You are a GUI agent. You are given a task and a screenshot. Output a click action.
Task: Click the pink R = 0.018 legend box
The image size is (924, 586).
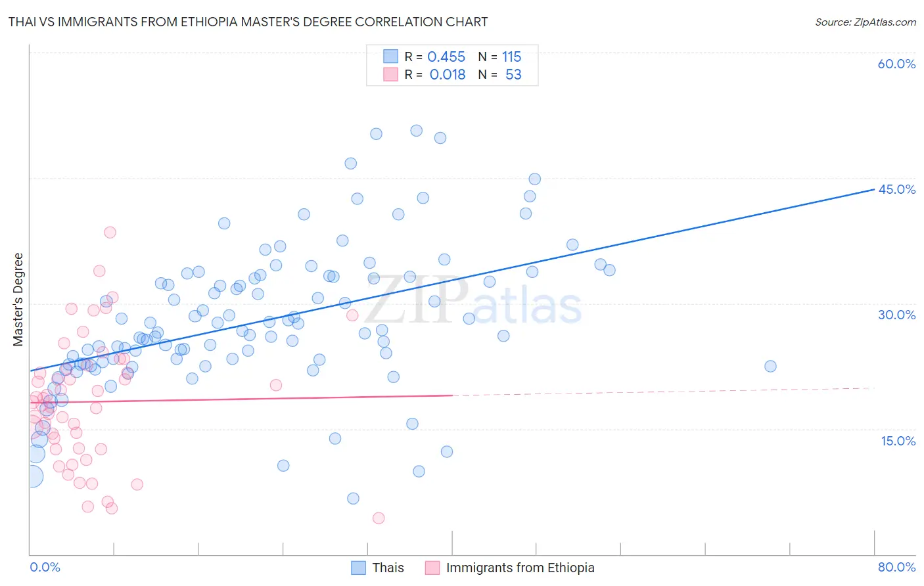391,74
